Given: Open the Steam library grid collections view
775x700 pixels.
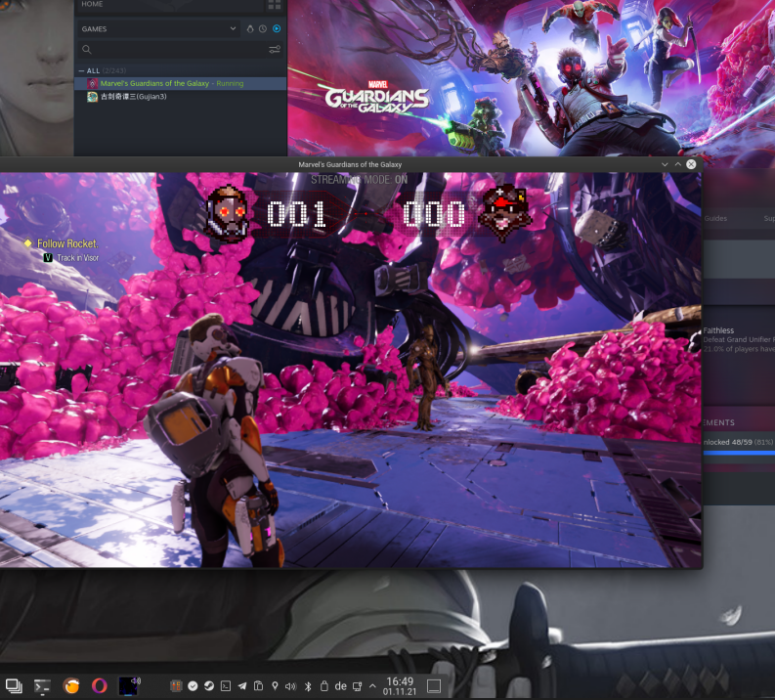Looking at the screenshot, I should pyautogui.click(x=275, y=5).
